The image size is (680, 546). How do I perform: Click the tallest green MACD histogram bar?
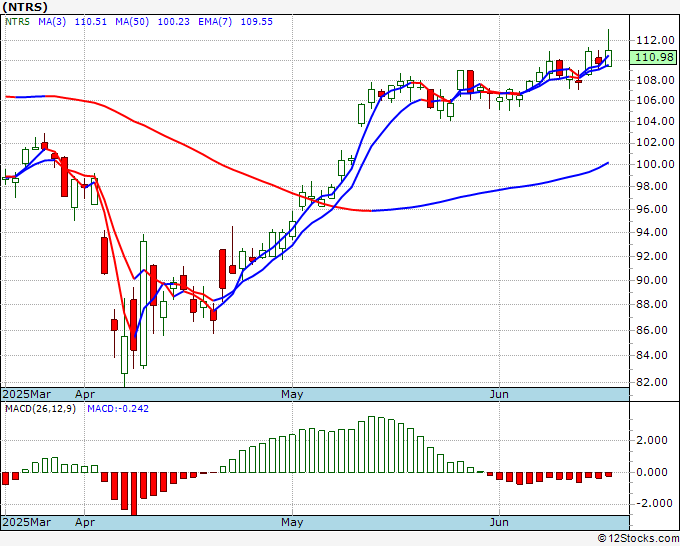coord(371,445)
